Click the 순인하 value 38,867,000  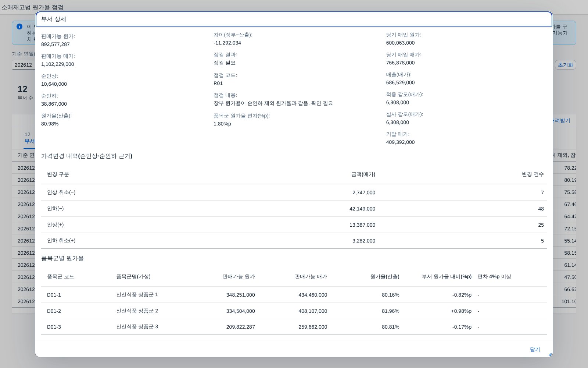click(x=54, y=104)
